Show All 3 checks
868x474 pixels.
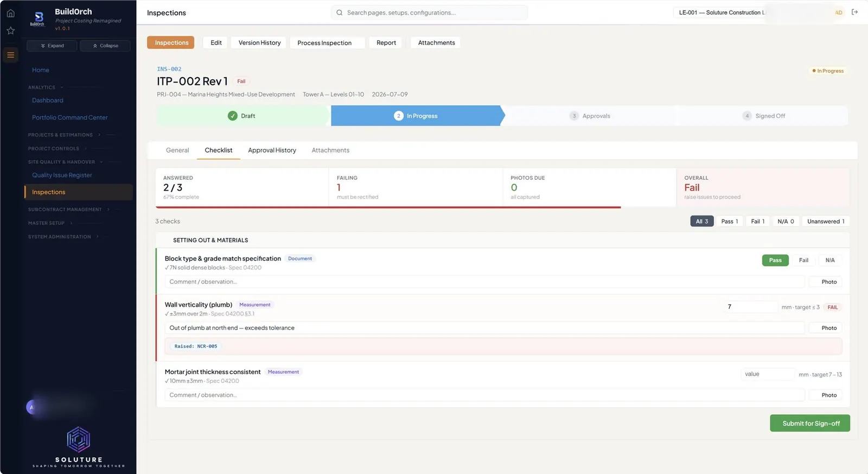coord(702,222)
